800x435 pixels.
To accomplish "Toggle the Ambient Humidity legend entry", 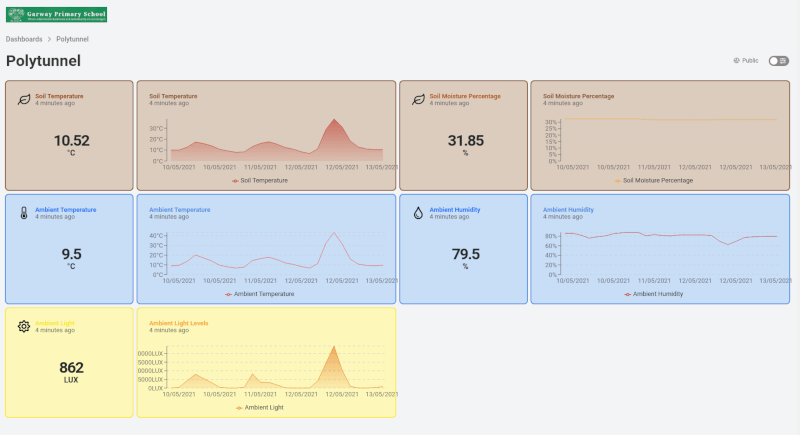I will click(654, 294).
